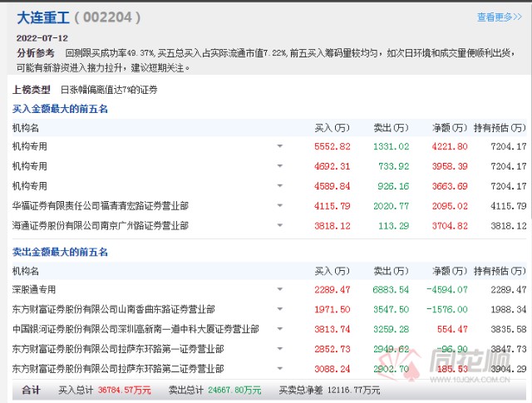The image size is (532, 403).
Task: Click the stock title 大连重工
Action: coord(43,17)
